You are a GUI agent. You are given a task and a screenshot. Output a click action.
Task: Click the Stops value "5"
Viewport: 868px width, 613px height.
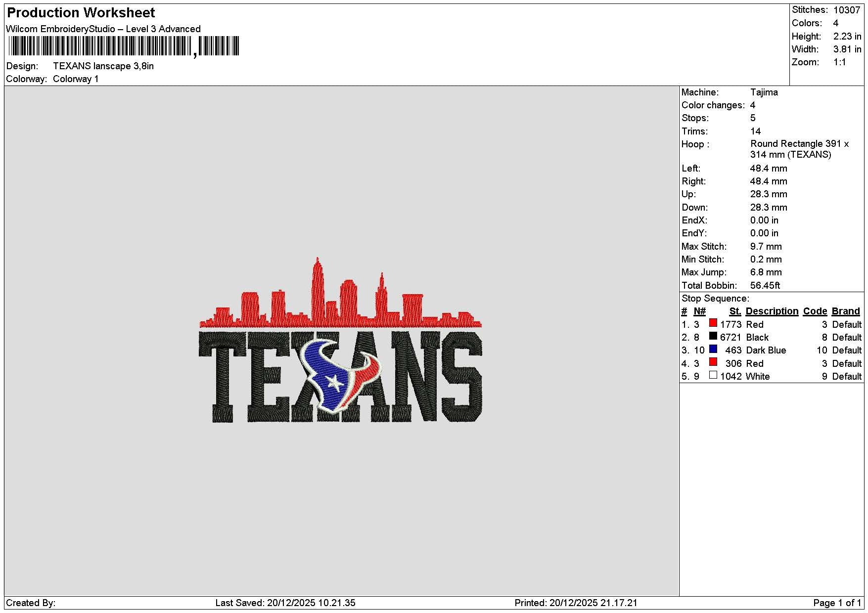(753, 118)
